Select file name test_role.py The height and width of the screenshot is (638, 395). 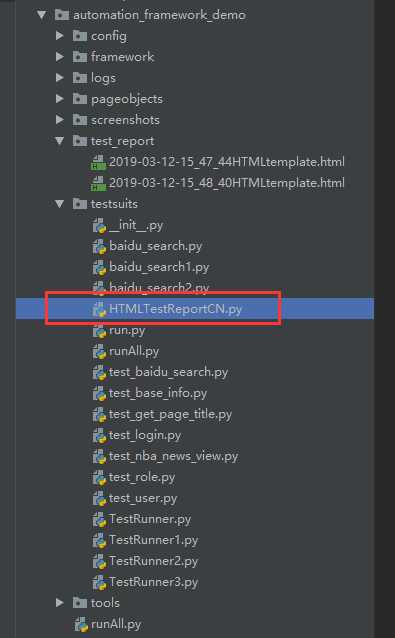tap(142, 478)
